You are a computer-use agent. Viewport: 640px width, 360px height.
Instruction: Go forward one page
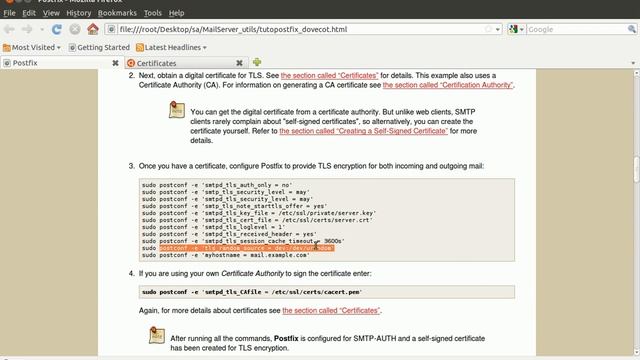pos(27,29)
